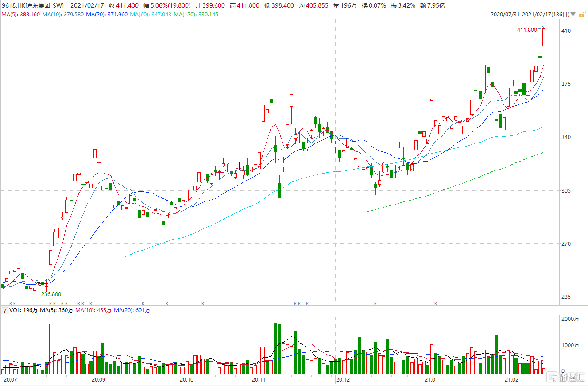The height and width of the screenshot is (386, 588).
Task: Click the 均 405.855 average price value
Action: tap(313, 5)
